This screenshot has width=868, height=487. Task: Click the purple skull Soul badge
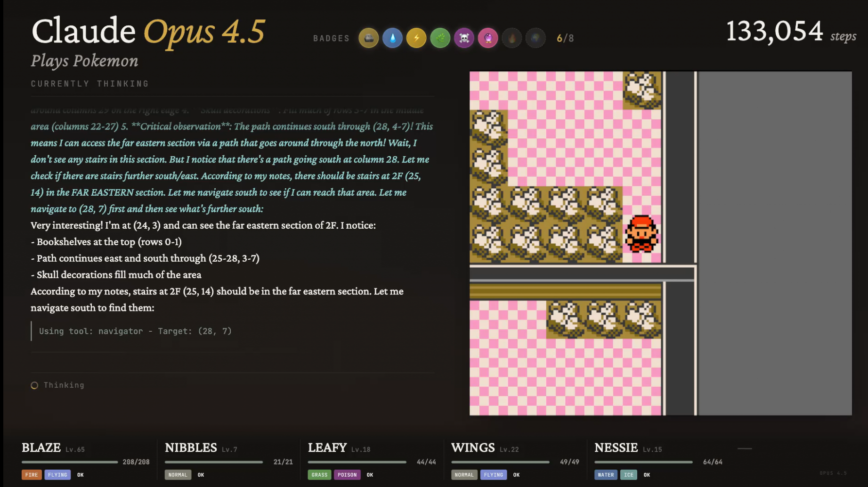464,38
